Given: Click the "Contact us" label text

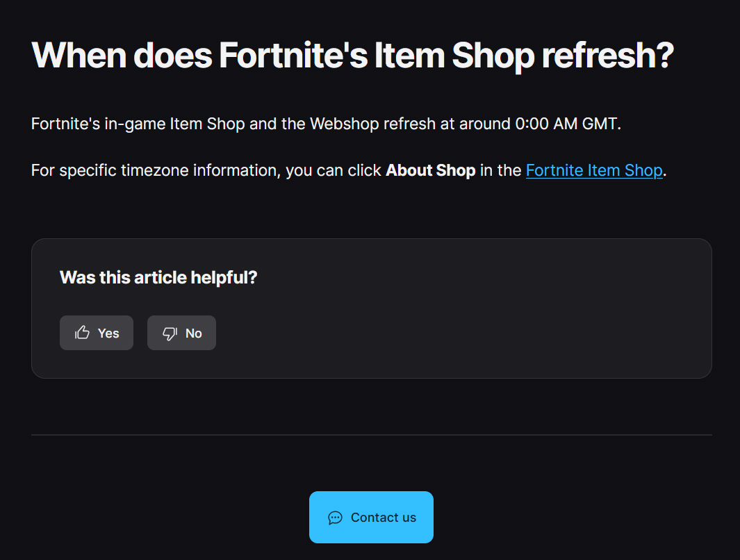Looking at the screenshot, I should tap(384, 518).
